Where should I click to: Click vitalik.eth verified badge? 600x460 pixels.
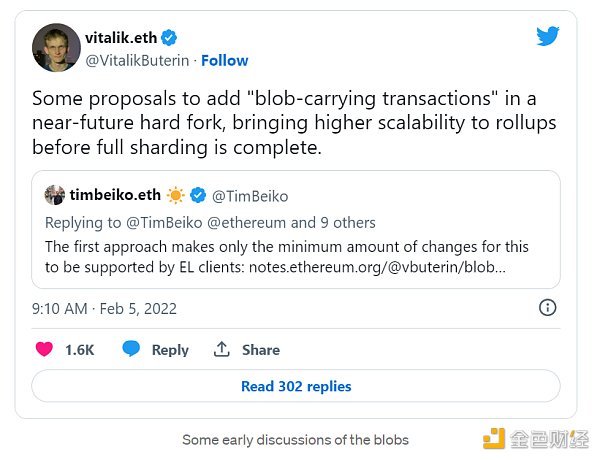(x=170, y=38)
